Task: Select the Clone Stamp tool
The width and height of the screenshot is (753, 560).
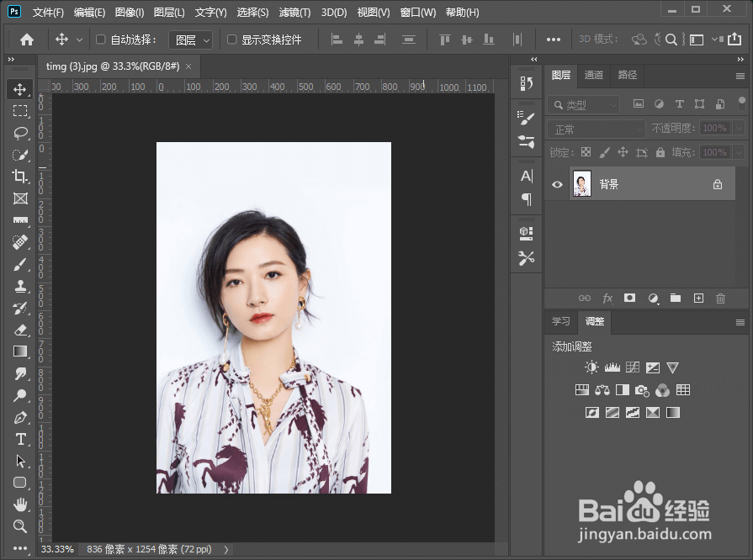Action: point(19,287)
